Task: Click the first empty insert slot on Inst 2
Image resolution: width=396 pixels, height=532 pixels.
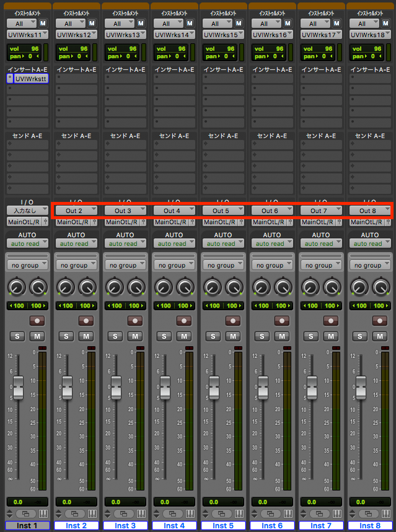Action: point(76,79)
